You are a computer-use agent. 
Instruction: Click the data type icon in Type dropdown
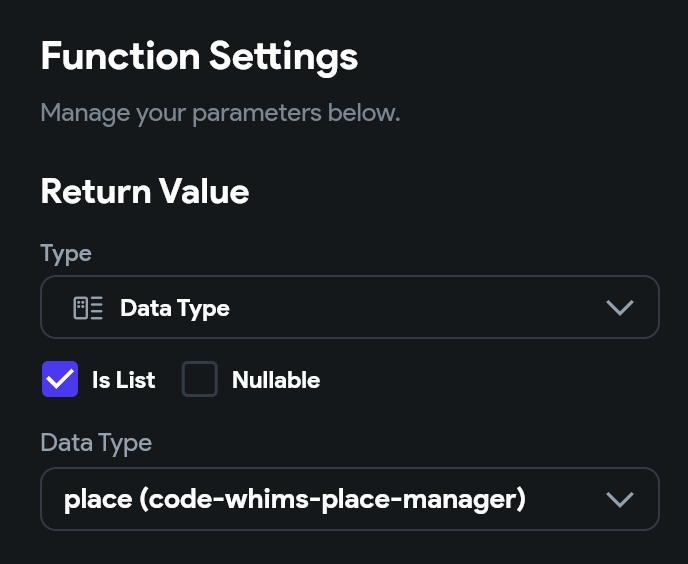[88, 308]
